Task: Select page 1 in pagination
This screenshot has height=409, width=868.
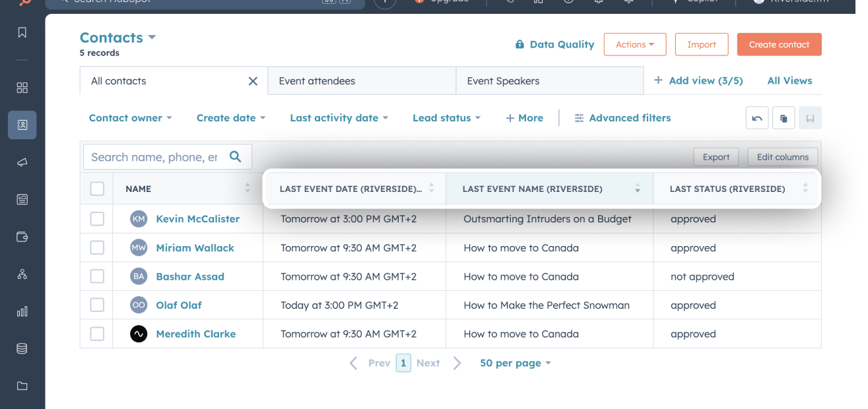Action: (x=403, y=363)
